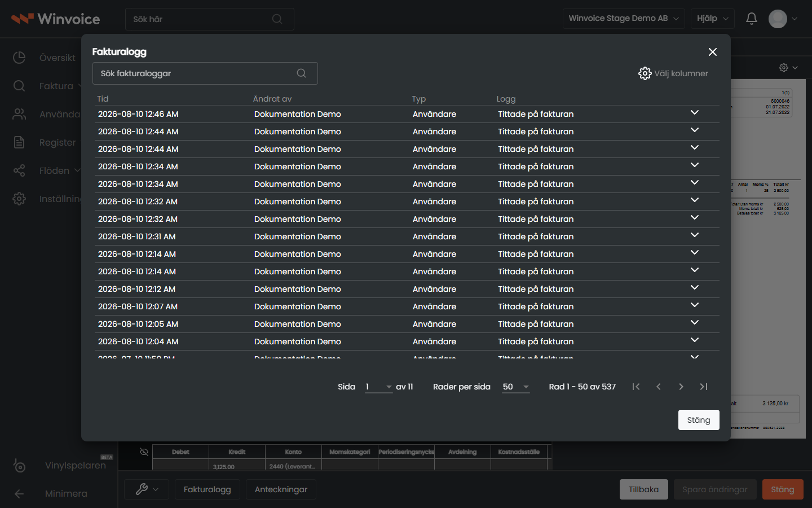The height and width of the screenshot is (508, 812).
Task: Close the Fakturalogg dialog with the X
Action: (x=713, y=52)
